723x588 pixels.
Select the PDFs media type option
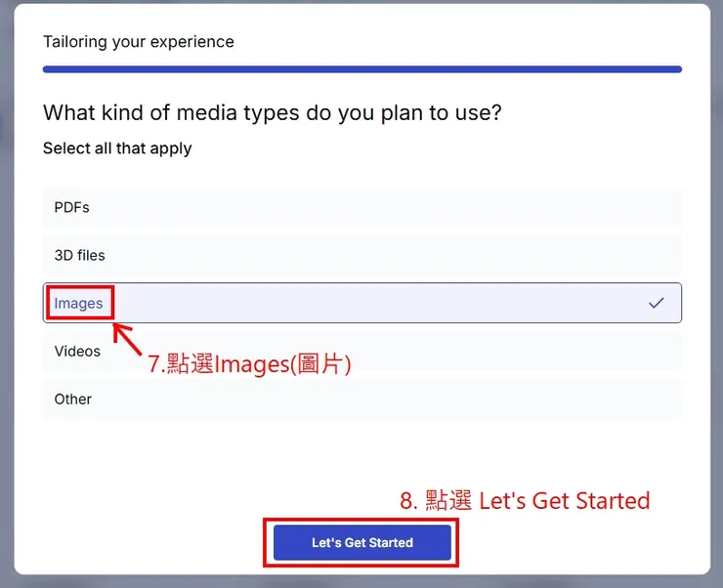tap(361, 207)
